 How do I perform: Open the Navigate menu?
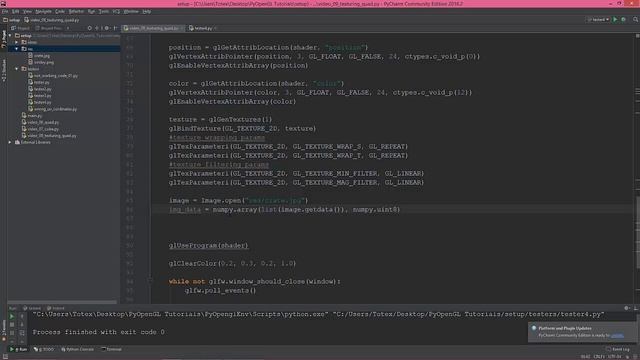[43, 11]
